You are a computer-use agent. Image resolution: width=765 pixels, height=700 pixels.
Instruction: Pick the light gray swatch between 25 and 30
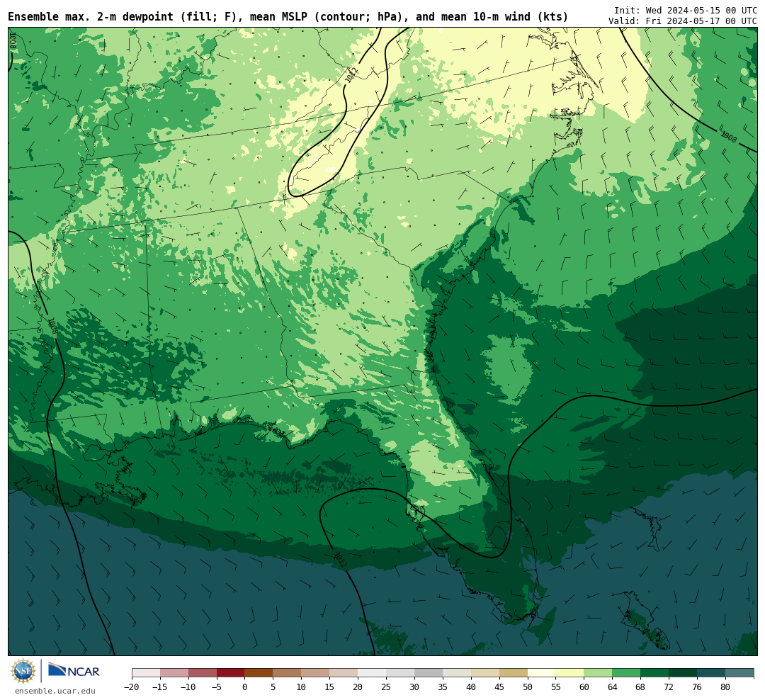pyautogui.click(x=400, y=673)
